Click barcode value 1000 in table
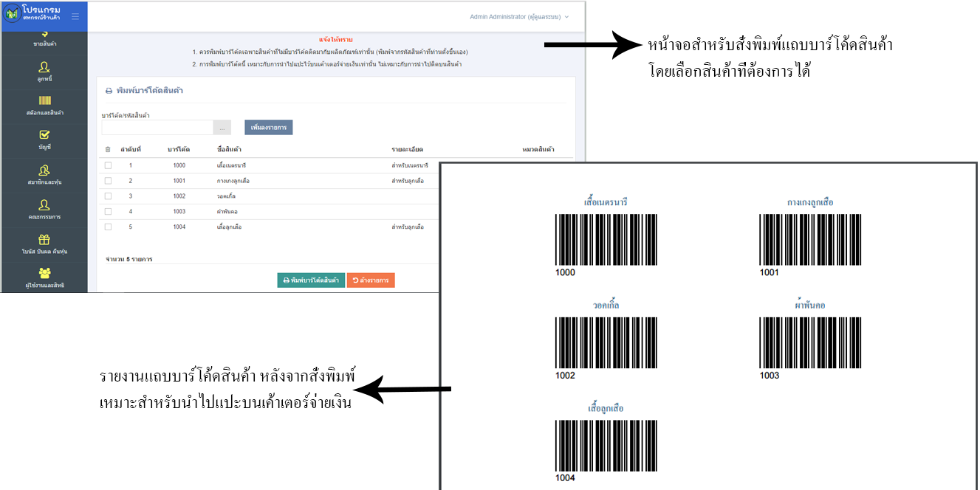This screenshot has height=490, width=980. (x=179, y=165)
